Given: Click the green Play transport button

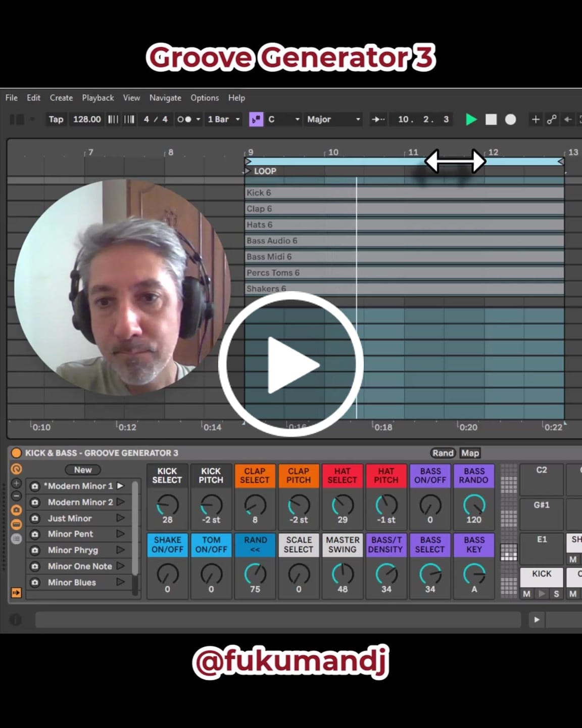Looking at the screenshot, I should pyautogui.click(x=471, y=119).
